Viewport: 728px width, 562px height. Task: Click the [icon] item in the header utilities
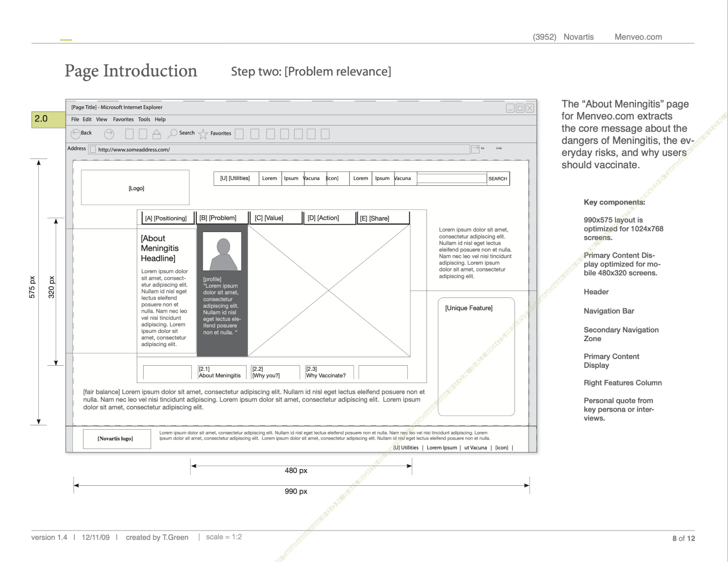[333, 178]
